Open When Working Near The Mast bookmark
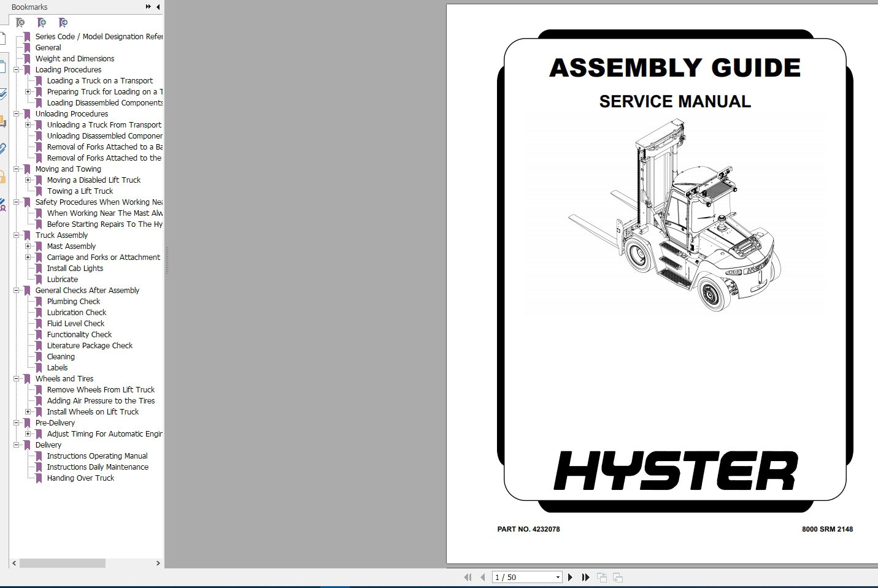The width and height of the screenshot is (878, 588). pos(105,213)
